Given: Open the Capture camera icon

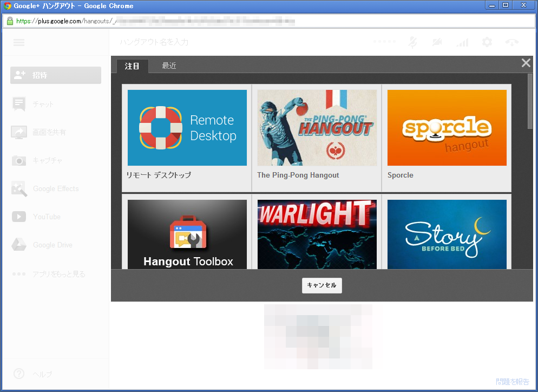Looking at the screenshot, I should click(19, 160).
